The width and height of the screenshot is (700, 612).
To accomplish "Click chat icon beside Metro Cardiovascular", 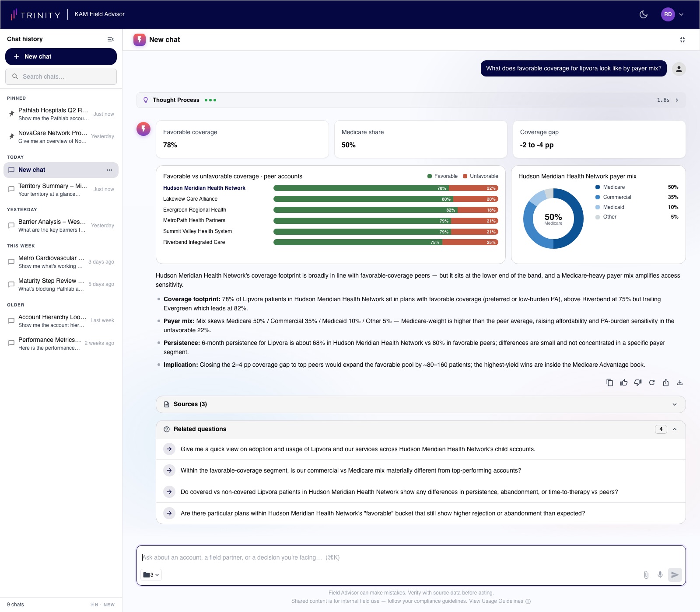I will (x=12, y=262).
